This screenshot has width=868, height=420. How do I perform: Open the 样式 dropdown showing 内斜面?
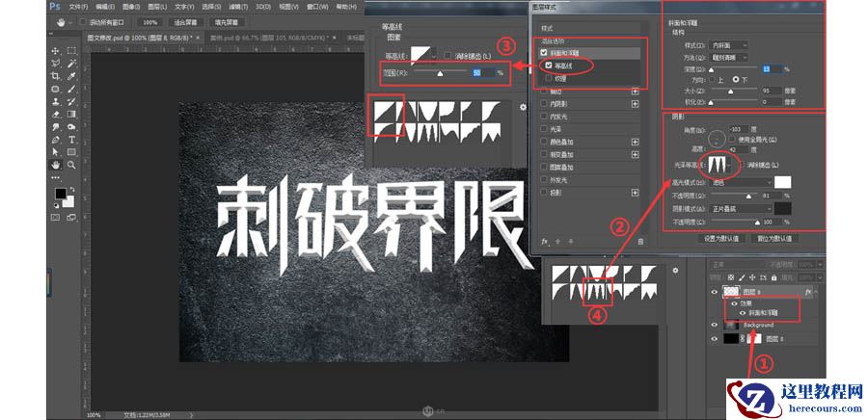pyautogui.click(x=728, y=45)
